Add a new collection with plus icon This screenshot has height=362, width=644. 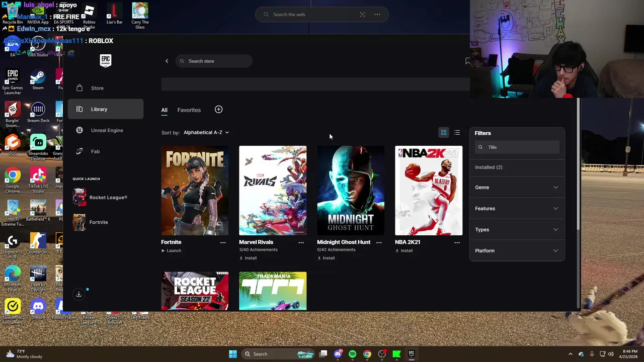click(x=218, y=110)
